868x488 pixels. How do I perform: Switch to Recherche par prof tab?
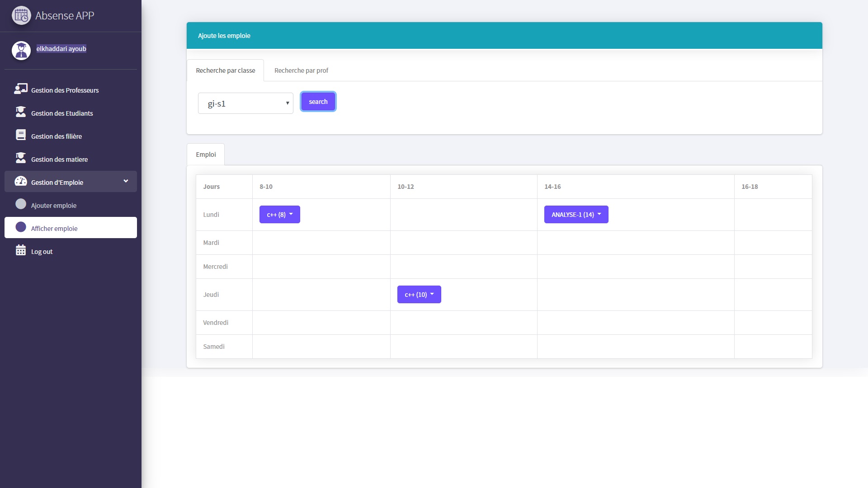tap(301, 70)
